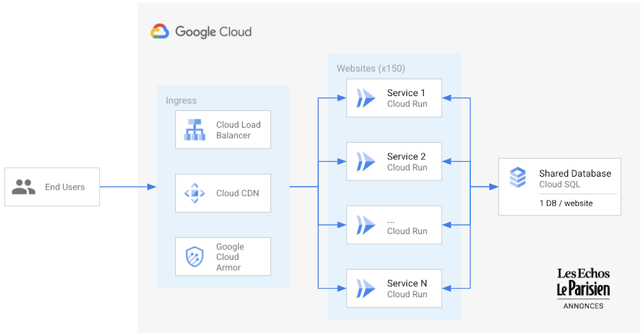Select the Service N Cloud Run icon
The height and width of the screenshot is (336, 644).
(x=366, y=289)
